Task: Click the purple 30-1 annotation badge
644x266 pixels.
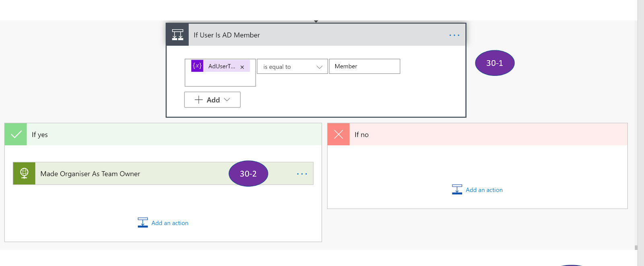Action: coord(495,63)
